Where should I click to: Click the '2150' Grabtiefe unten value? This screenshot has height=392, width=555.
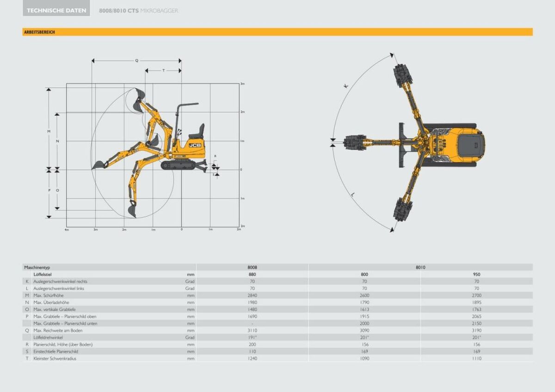tap(477, 323)
